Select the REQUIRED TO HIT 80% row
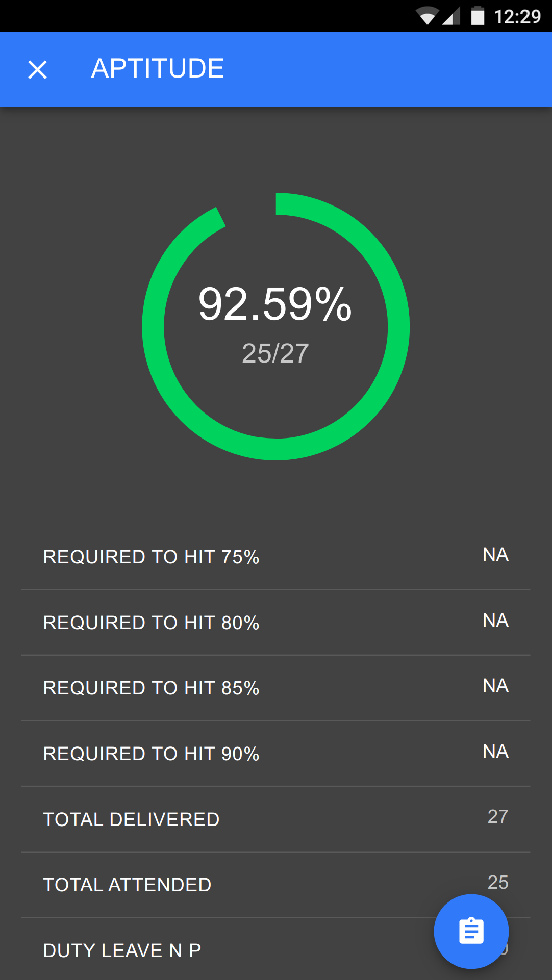This screenshot has width=552, height=980. click(x=276, y=623)
